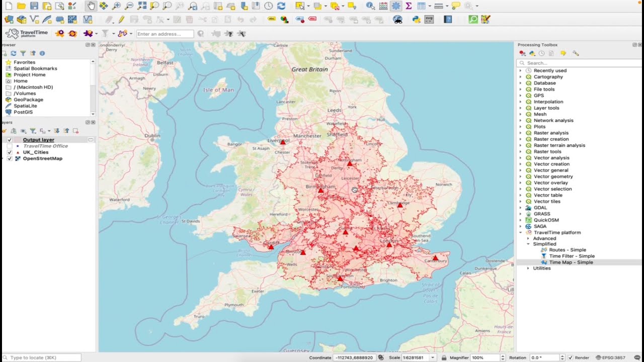Enable the TravelTime Office layer checkbox

(9, 146)
